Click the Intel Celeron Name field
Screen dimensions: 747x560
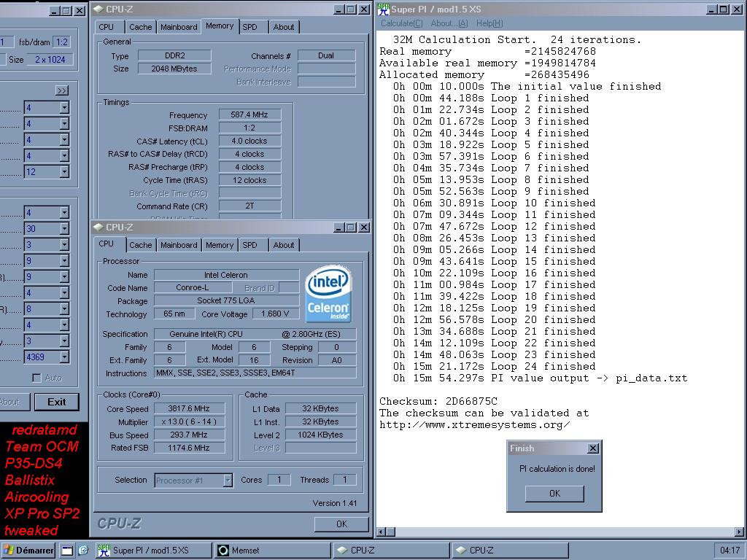pos(226,275)
